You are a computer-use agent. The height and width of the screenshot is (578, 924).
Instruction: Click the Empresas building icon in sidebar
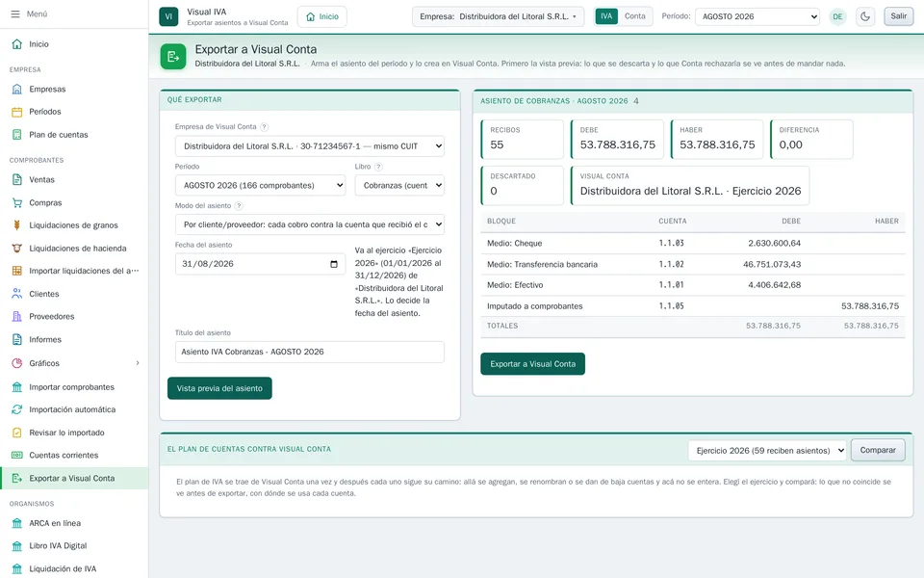pyautogui.click(x=17, y=89)
